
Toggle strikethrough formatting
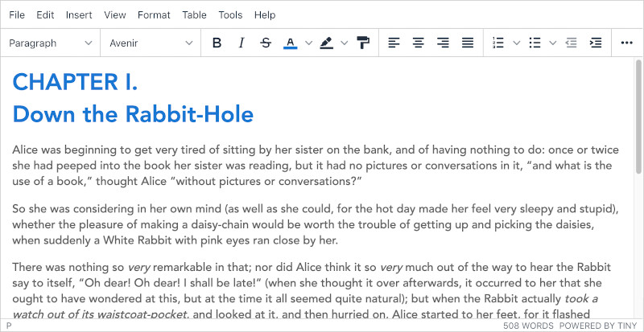(266, 43)
